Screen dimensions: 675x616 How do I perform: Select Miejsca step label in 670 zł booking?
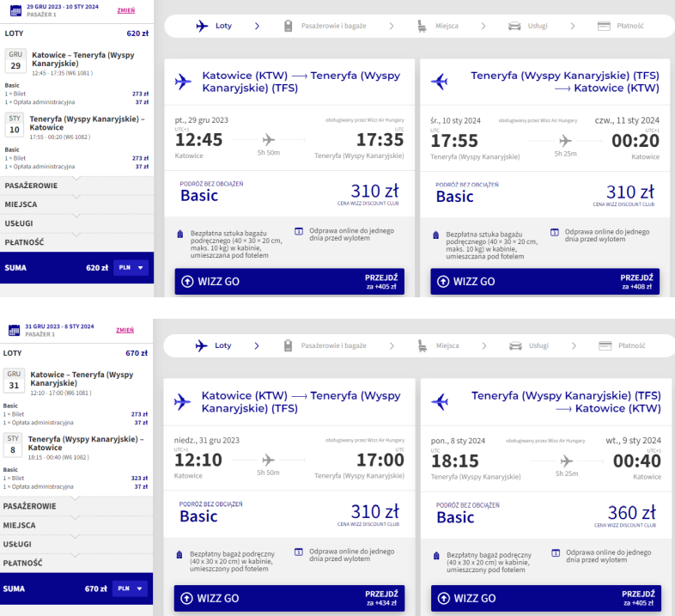[447, 346]
